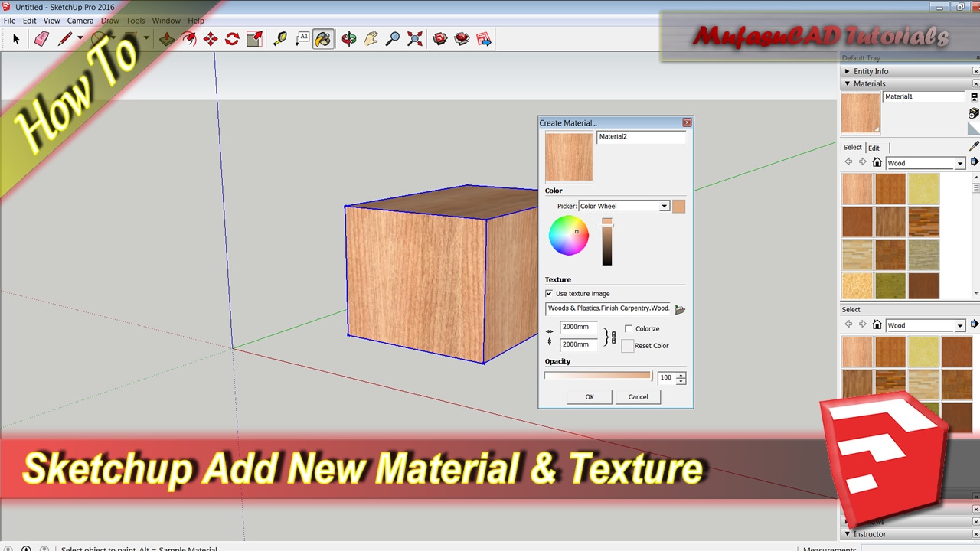The image size is (980, 551).
Task: Open the File menu
Action: click(x=10, y=21)
